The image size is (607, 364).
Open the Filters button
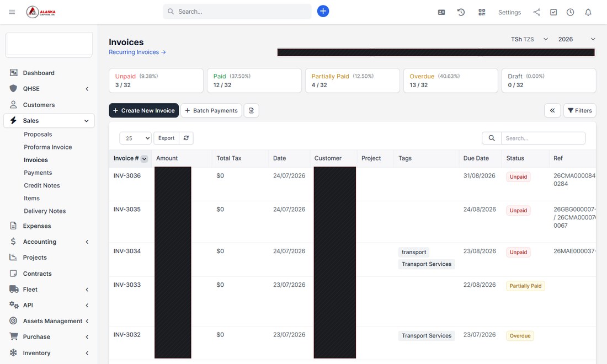click(579, 111)
